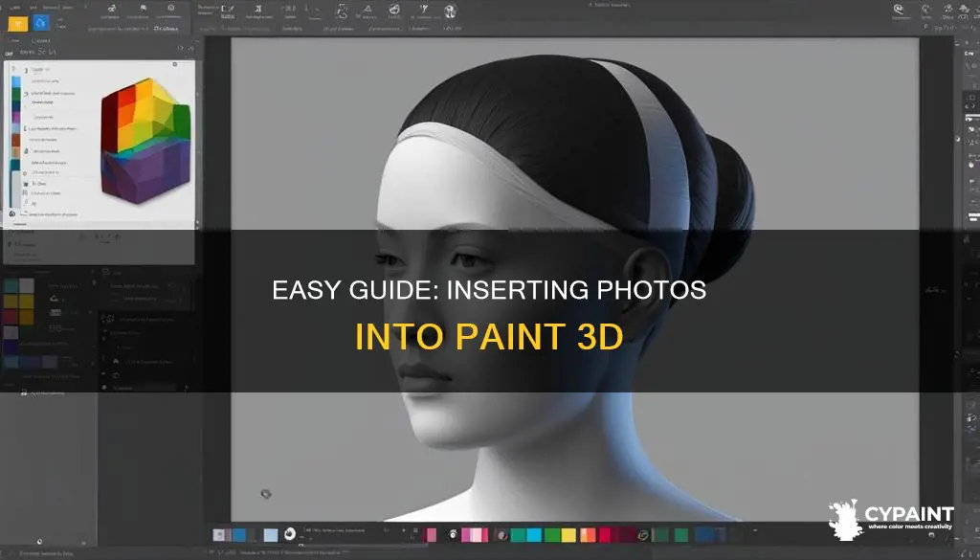
Task: Choose the yellow swatch in the bottom palette
Action: [x=568, y=535]
